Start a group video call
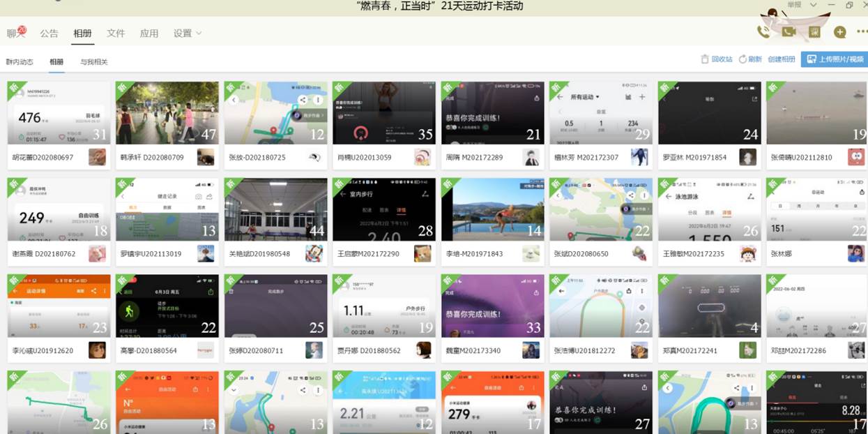 (789, 32)
